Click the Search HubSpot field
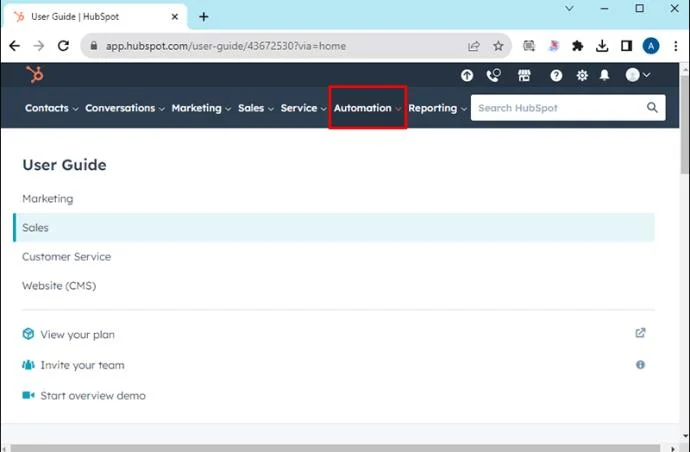Screen dimensions: 690x452 (568, 107)
